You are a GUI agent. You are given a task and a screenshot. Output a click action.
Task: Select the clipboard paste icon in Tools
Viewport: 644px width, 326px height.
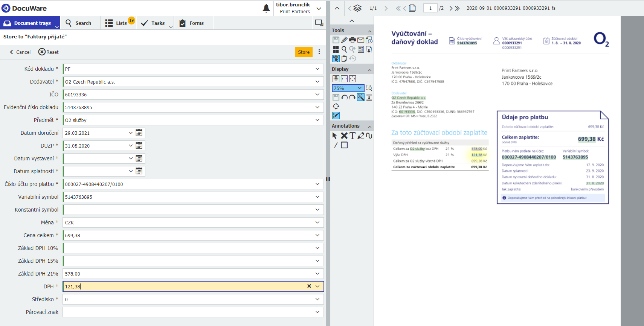click(344, 58)
